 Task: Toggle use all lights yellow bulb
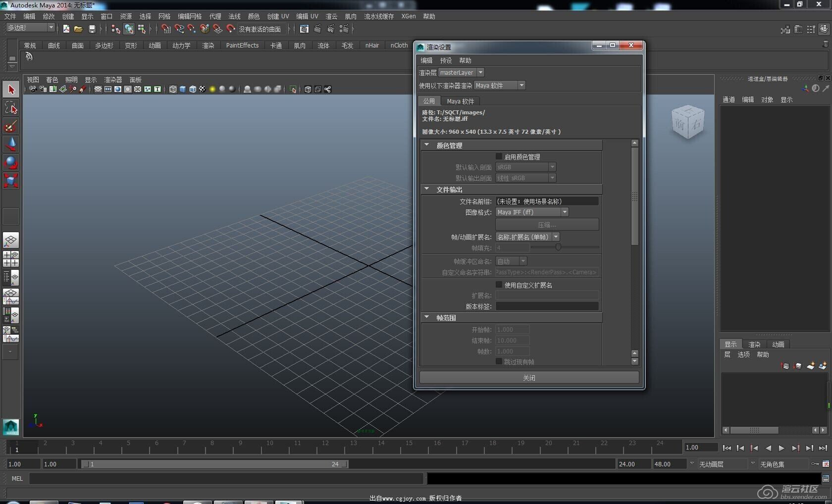point(212,89)
